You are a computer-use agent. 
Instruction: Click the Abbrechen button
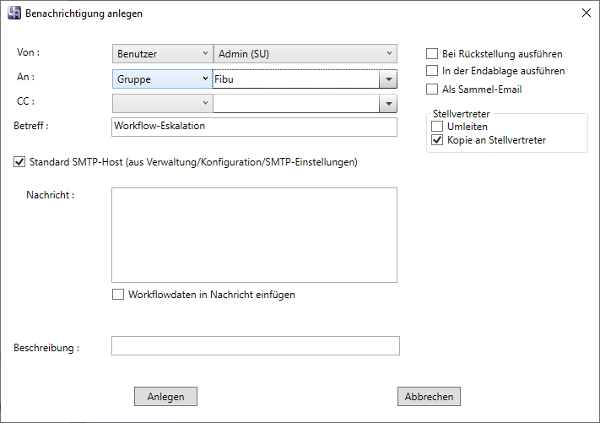429,396
